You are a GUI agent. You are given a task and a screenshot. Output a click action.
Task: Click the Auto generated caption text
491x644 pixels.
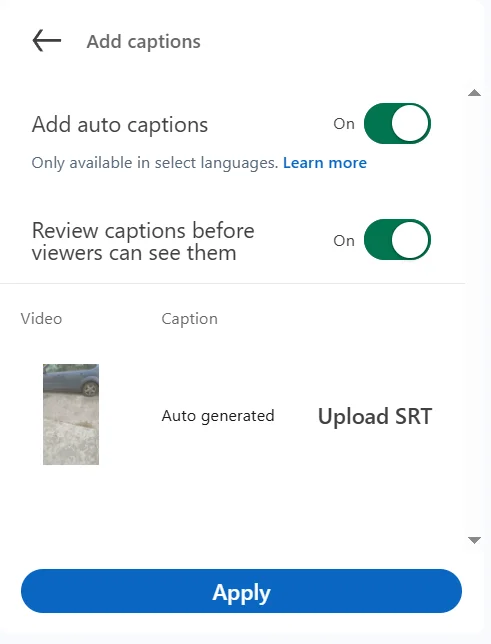(218, 416)
